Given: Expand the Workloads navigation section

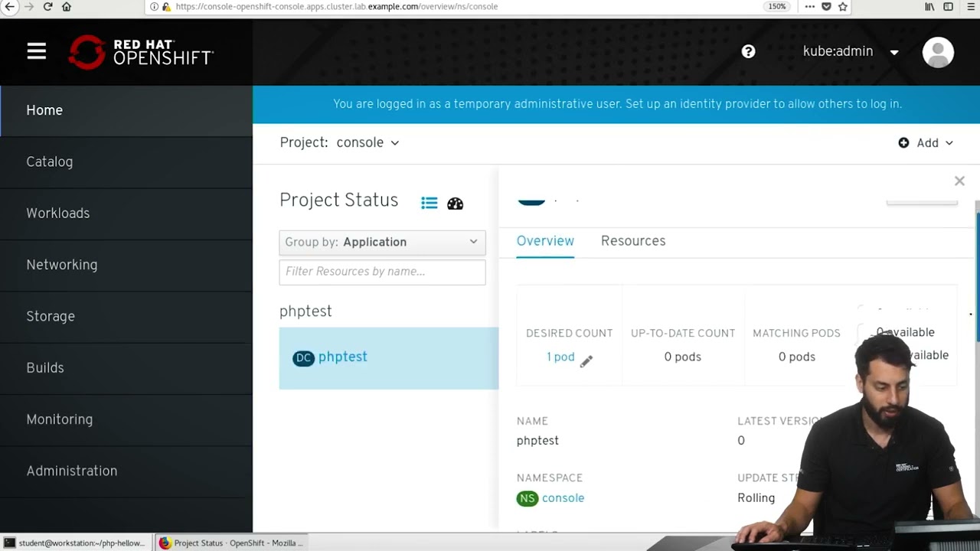Looking at the screenshot, I should 126,213.
